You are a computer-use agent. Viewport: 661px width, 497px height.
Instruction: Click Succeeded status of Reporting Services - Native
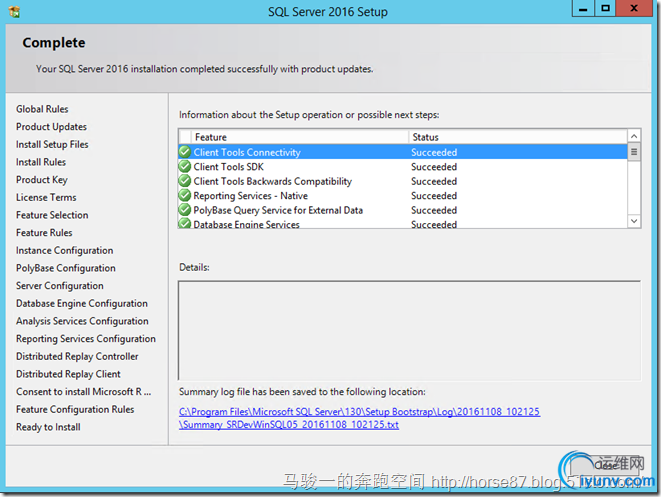[x=434, y=196]
